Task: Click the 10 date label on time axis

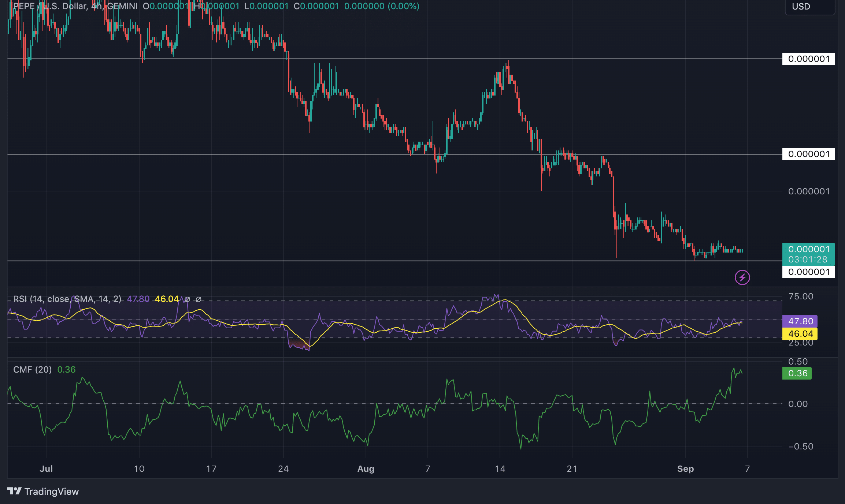Action: 139,469
